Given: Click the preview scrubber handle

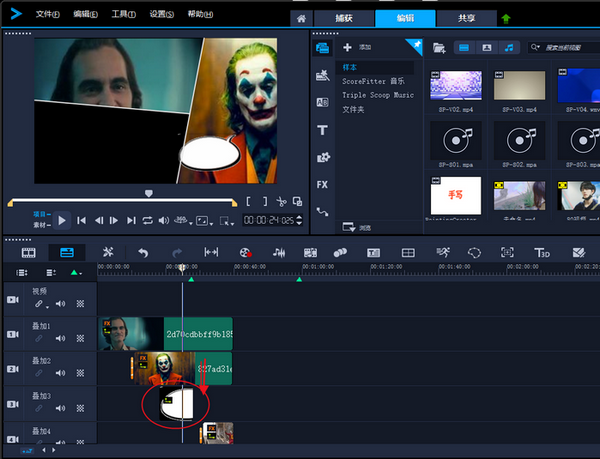Looking at the screenshot, I should click(x=149, y=192).
